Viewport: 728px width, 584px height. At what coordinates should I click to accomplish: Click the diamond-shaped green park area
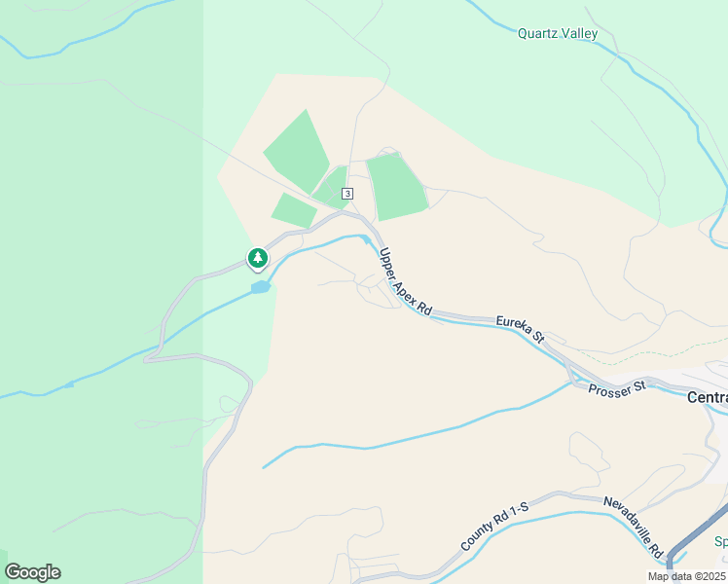click(x=297, y=151)
